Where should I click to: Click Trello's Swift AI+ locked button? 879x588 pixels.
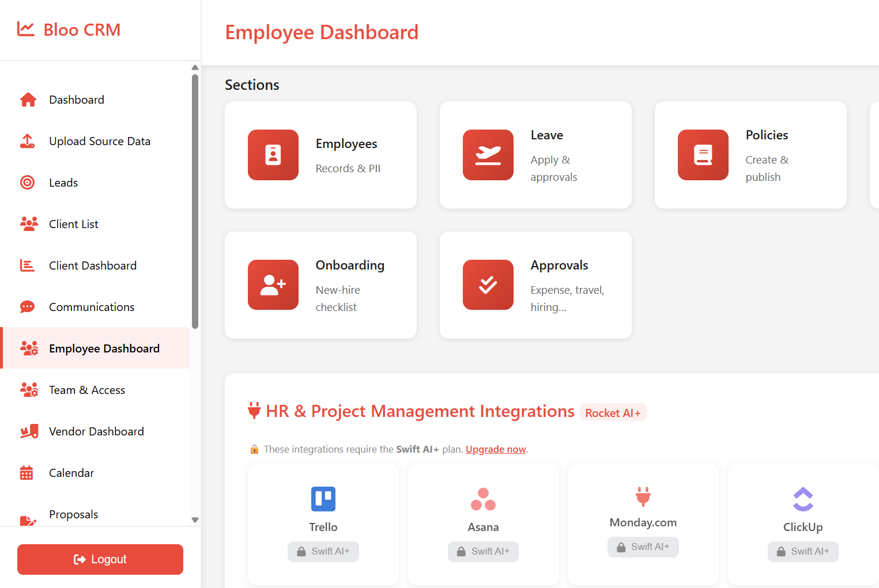[323, 551]
